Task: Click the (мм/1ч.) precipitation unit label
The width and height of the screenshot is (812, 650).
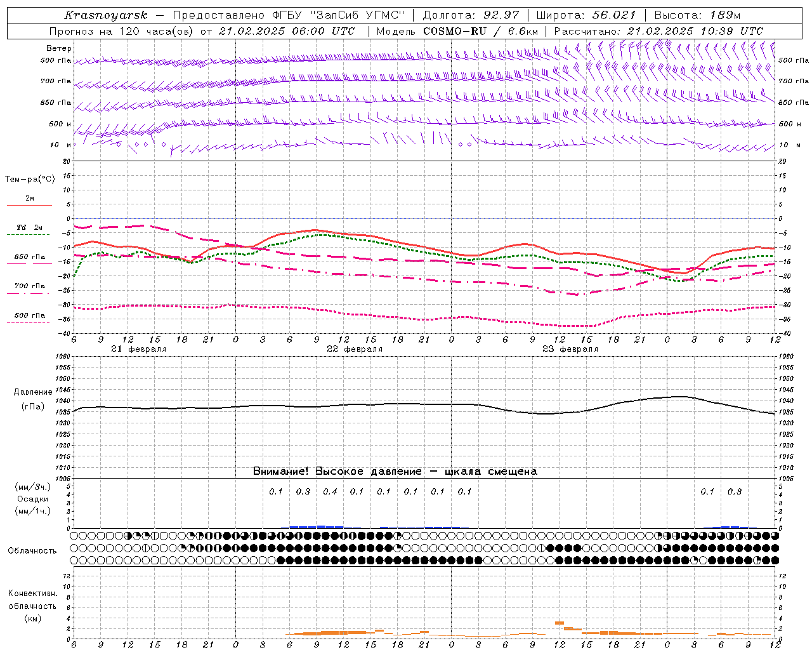Action: point(33,511)
